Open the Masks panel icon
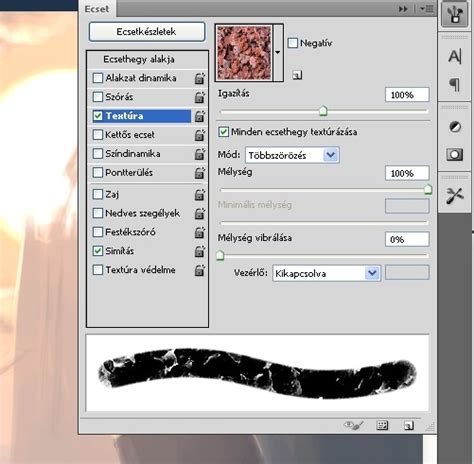474x464 pixels. point(455,154)
